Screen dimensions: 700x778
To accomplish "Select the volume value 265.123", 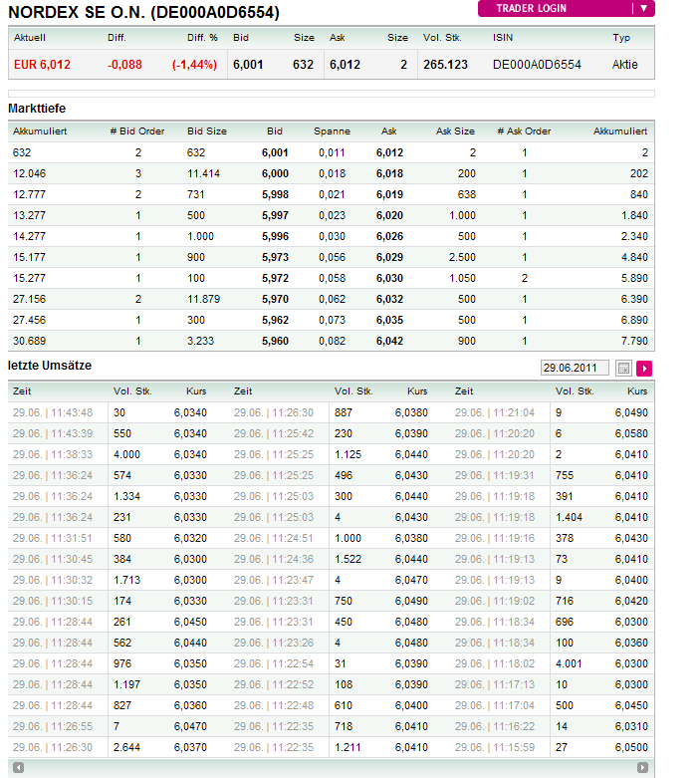I will 445,65.
